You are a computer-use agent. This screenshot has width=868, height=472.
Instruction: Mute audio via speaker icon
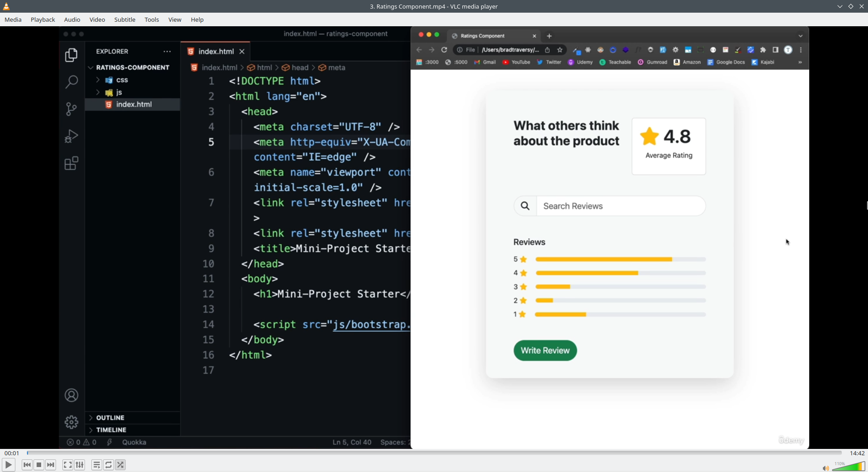(825, 468)
